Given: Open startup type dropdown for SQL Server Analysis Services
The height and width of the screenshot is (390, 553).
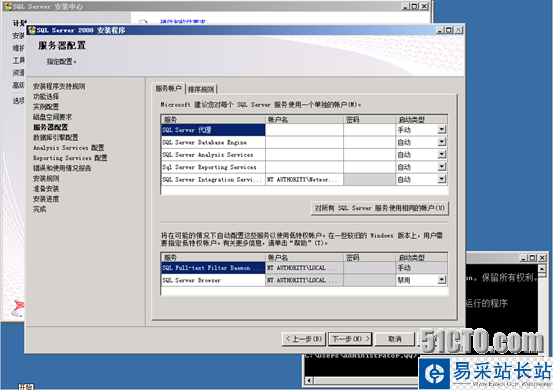Looking at the screenshot, I should [x=442, y=154].
